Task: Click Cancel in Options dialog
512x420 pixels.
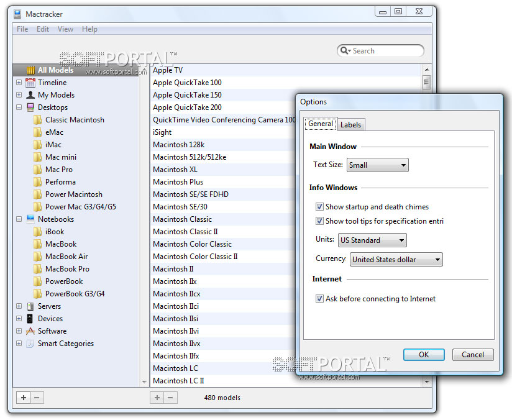Action: [x=472, y=355]
